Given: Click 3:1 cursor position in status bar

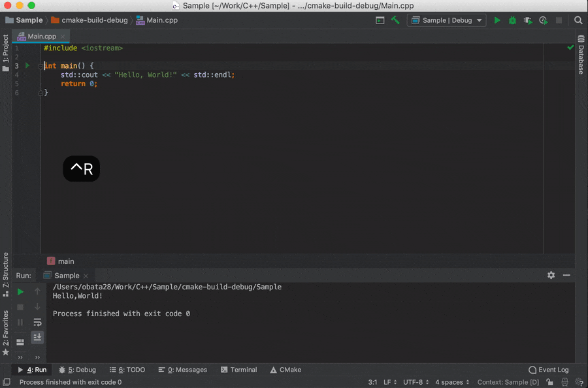Looking at the screenshot, I should pyautogui.click(x=372, y=382).
